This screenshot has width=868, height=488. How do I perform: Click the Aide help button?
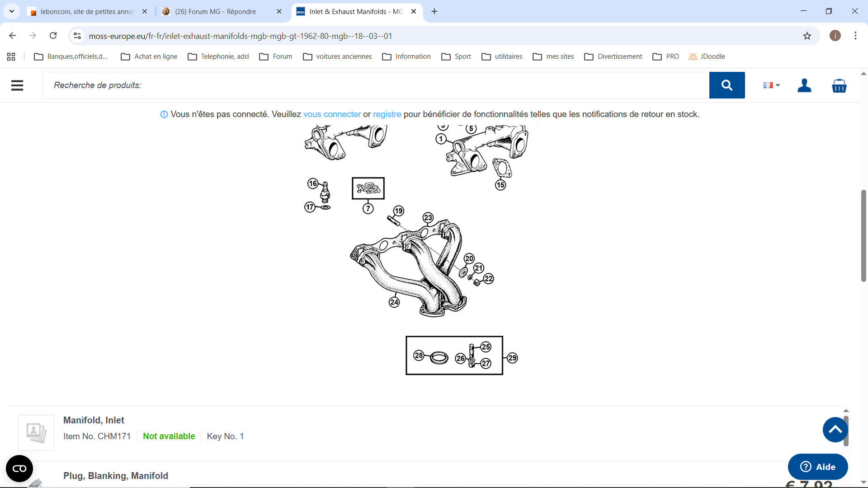[817, 467]
